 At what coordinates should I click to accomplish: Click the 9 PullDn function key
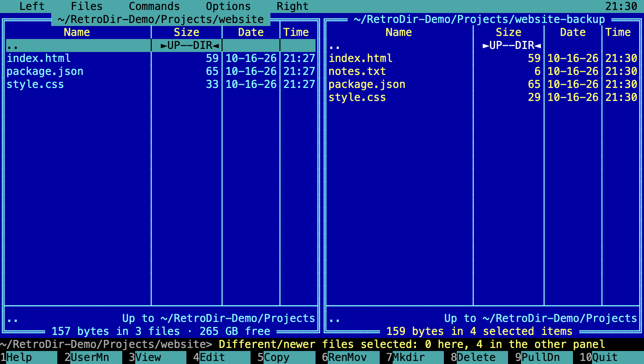click(x=544, y=357)
